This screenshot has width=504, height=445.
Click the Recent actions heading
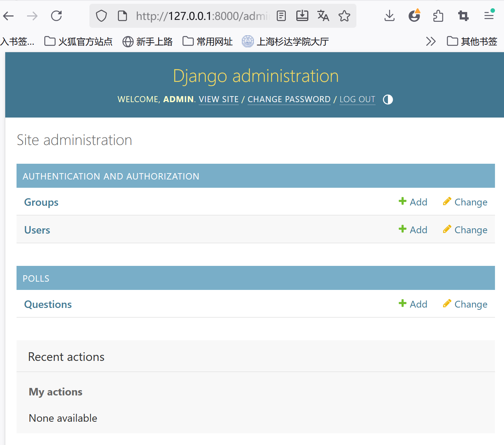(x=66, y=357)
